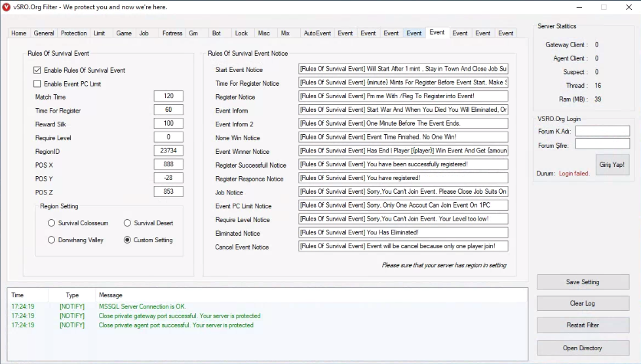Viewport: 641px width, 364px height.
Task: Click the vSRO.Org Filter app icon in title bar
Action: pos(6,7)
